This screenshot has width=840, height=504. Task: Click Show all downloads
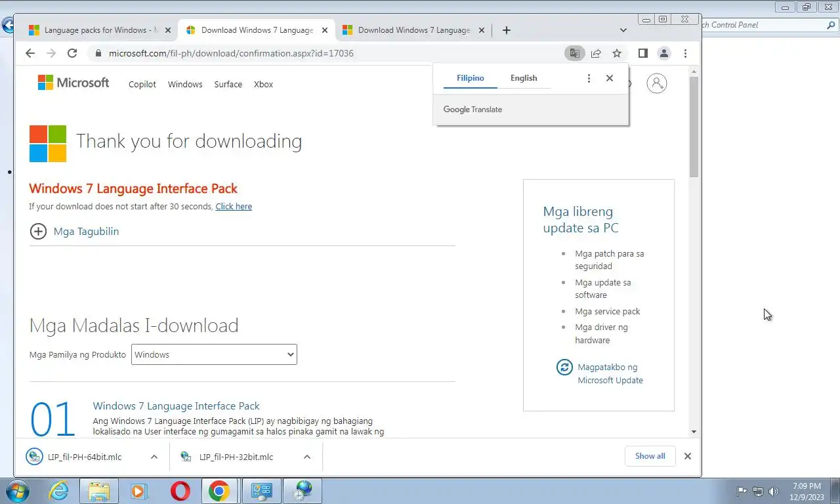pyautogui.click(x=650, y=456)
